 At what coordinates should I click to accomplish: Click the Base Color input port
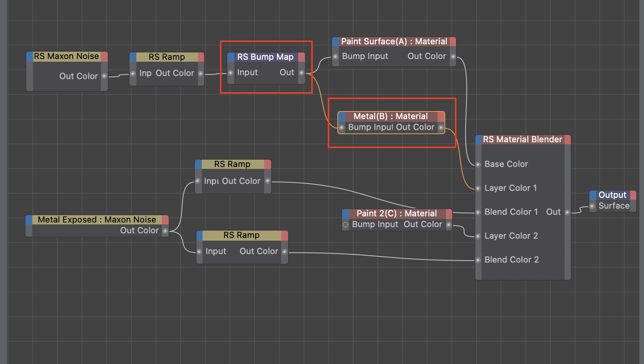[x=478, y=165]
